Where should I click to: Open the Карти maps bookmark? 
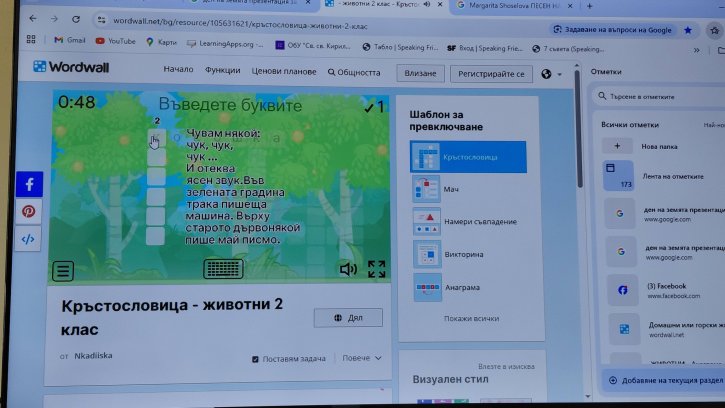click(x=161, y=42)
